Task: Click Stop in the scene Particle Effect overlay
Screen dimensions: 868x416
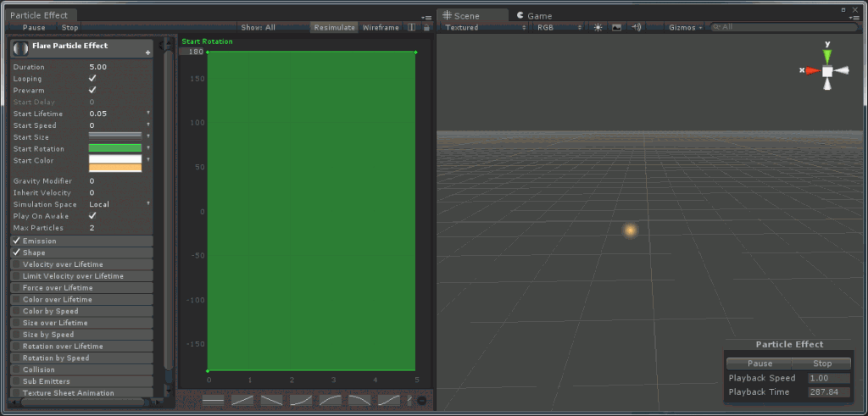Action: click(x=822, y=363)
